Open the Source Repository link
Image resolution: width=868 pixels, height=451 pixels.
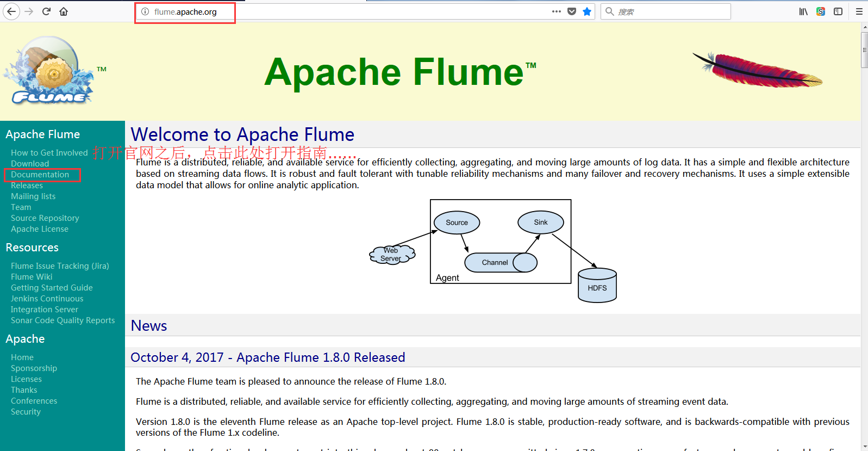(45, 218)
